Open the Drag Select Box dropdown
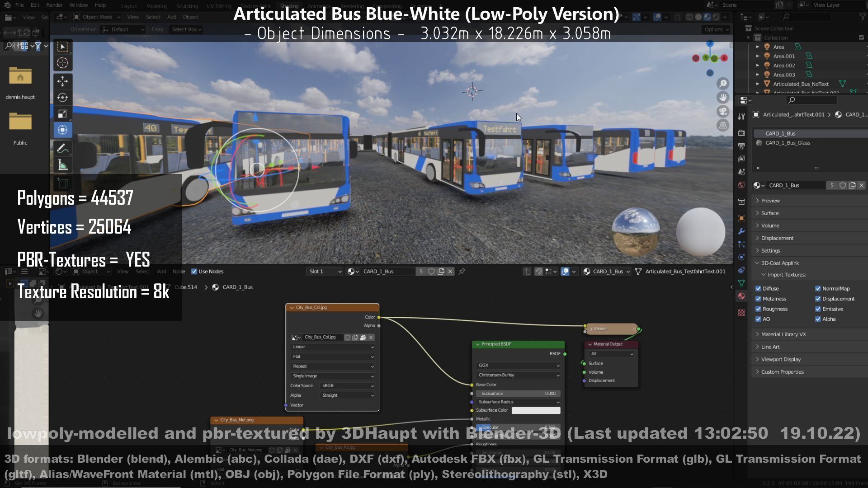Viewport: 868px width, 488px height. click(x=186, y=29)
